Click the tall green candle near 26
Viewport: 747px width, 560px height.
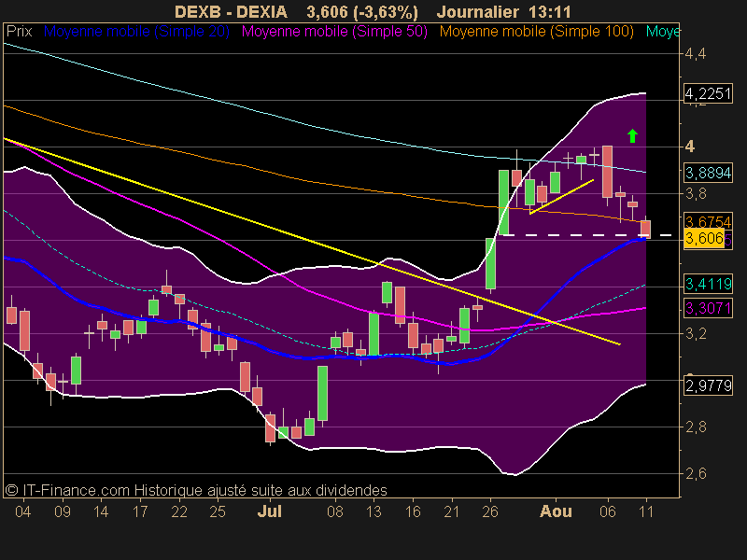click(x=491, y=263)
